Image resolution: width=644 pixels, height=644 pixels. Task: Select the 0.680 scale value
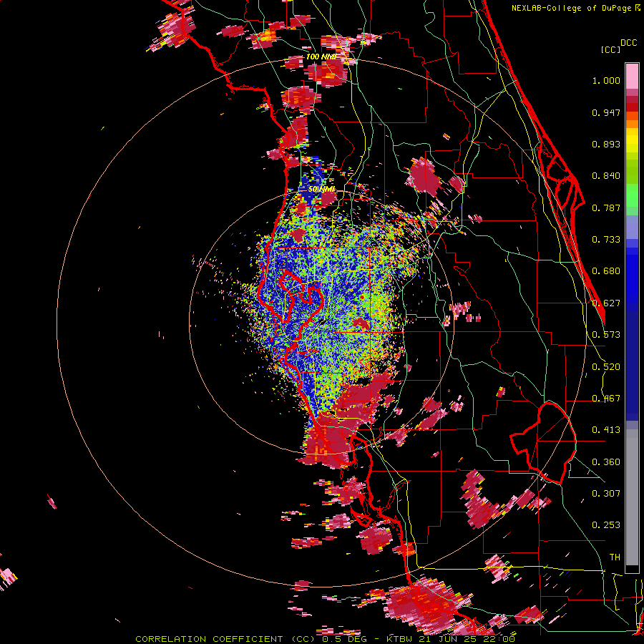606,271
